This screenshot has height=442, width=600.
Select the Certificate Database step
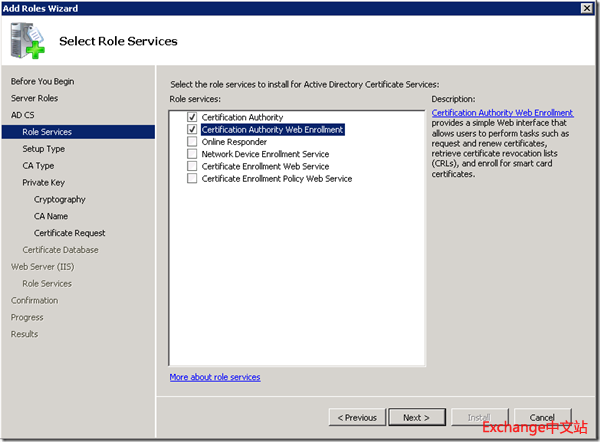(x=60, y=250)
